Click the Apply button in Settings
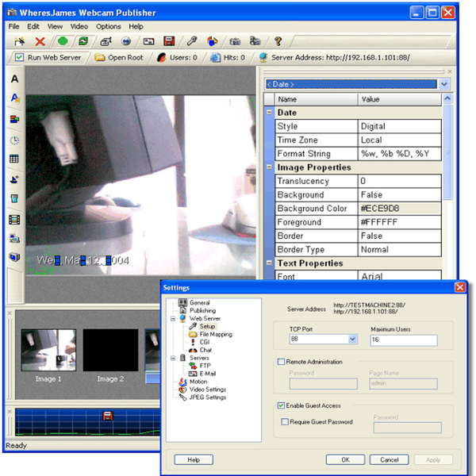This screenshot has width=476, height=476. coord(433,459)
